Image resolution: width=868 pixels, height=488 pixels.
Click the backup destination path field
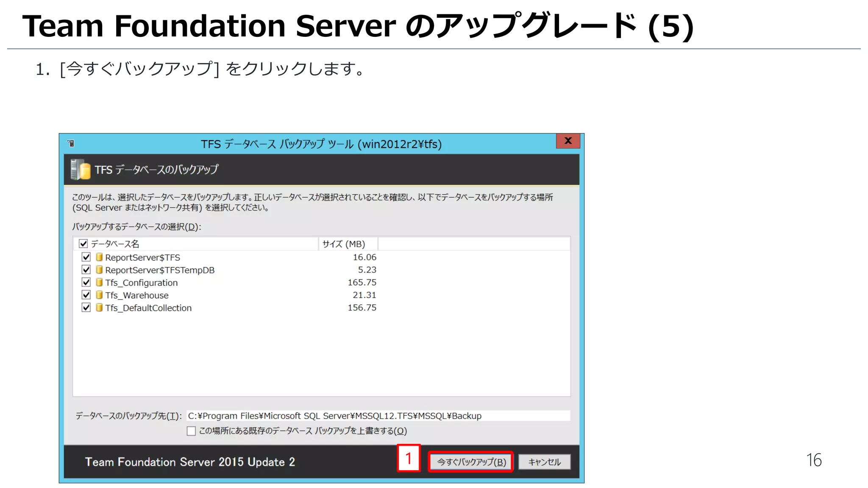point(378,416)
